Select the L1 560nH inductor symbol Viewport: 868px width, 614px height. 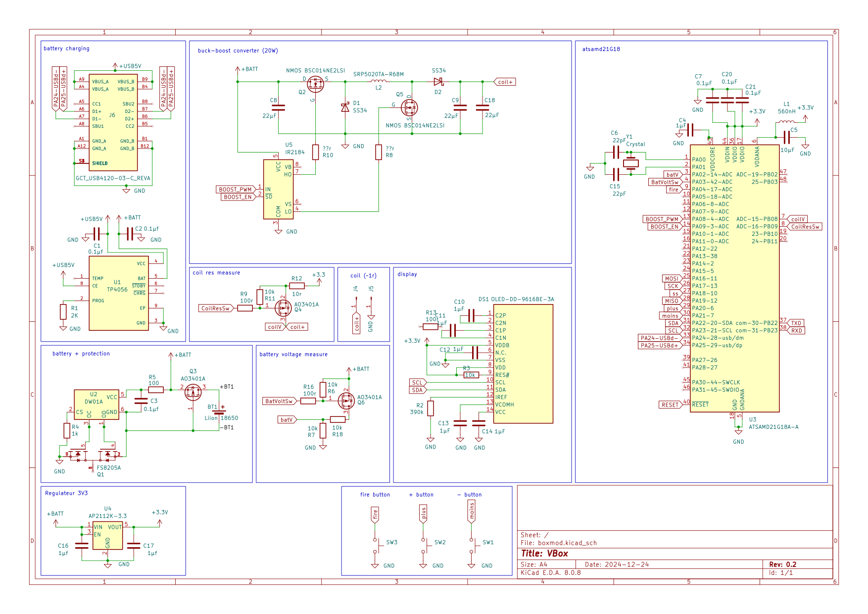786,121
